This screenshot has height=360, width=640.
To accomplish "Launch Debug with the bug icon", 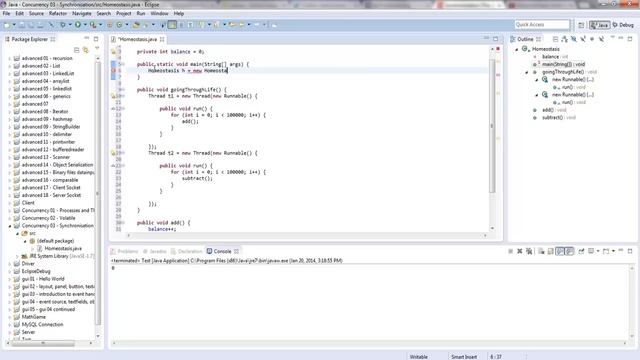I will [x=62, y=25].
